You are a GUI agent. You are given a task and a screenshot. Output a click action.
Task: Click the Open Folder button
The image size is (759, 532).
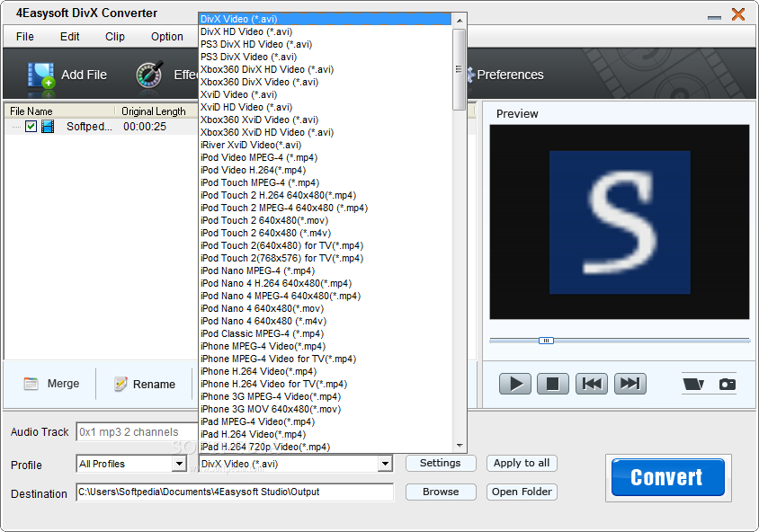coord(522,492)
